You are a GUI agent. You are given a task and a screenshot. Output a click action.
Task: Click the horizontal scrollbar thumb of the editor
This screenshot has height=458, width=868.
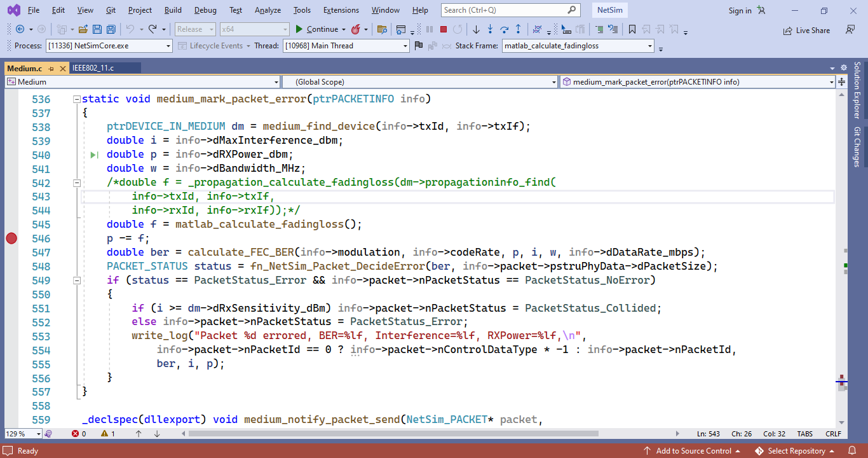393,434
